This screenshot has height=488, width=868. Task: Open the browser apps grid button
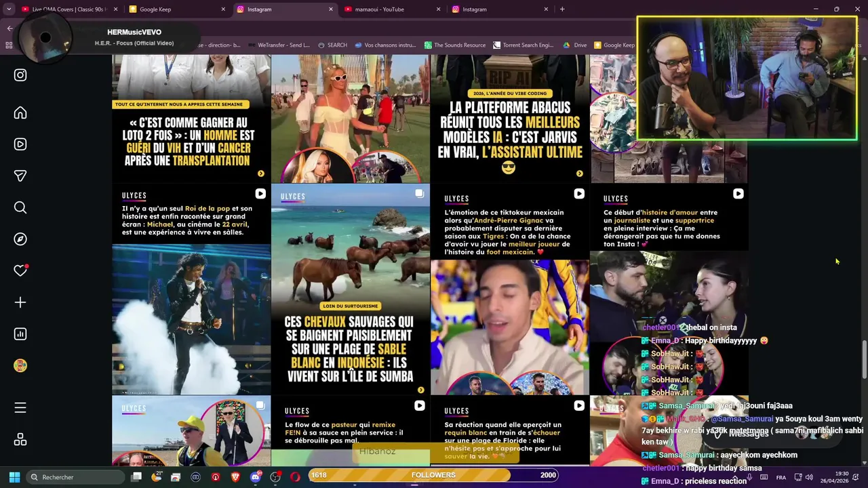[x=9, y=45]
